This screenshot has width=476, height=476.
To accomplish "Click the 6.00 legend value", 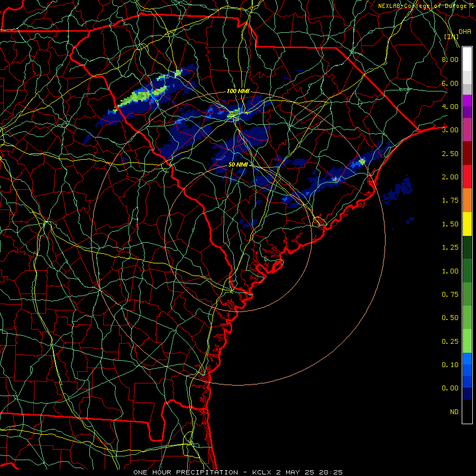I will pos(450,83).
